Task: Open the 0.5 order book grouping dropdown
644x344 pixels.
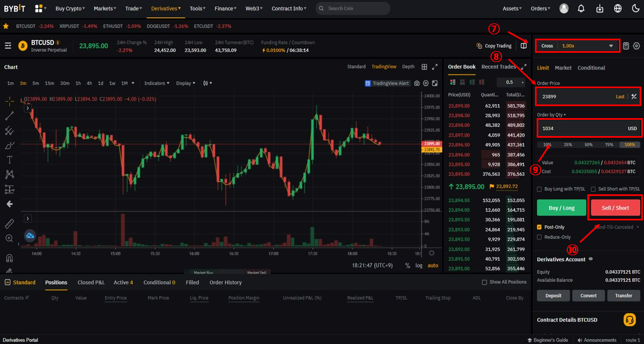Action: [x=511, y=82]
